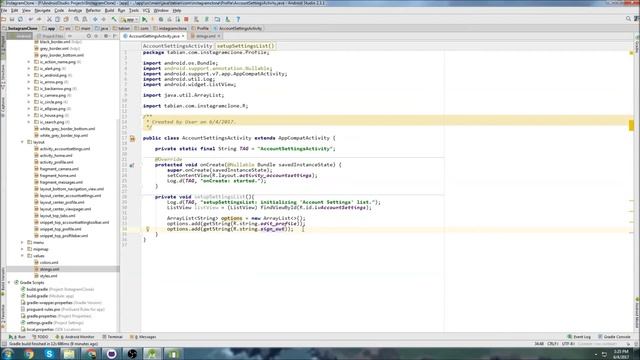Open the app run configuration dropdown
This screenshot has height=360, width=640.
click(x=129, y=19)
